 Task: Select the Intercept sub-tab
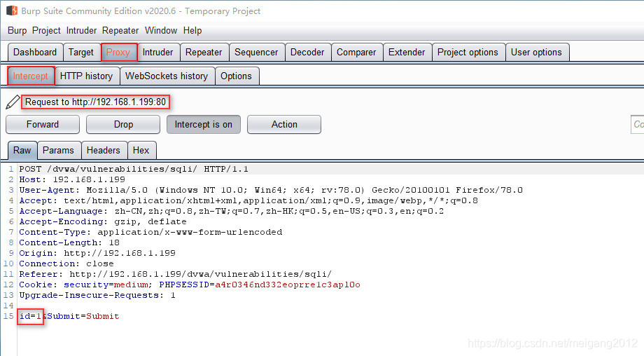(x=31, y=76)
